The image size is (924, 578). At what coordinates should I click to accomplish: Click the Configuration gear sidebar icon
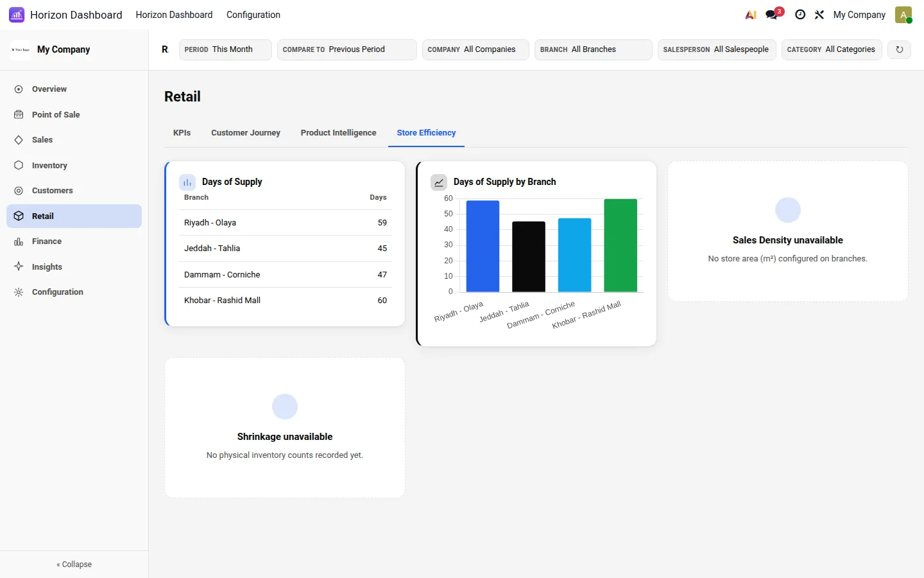tap(19, 292)
